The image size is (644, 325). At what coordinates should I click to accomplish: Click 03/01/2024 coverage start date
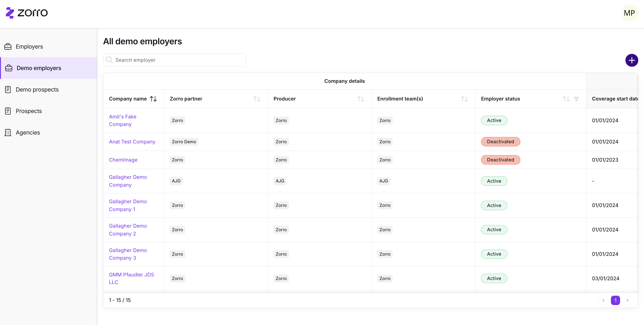[x=606, y=278]
